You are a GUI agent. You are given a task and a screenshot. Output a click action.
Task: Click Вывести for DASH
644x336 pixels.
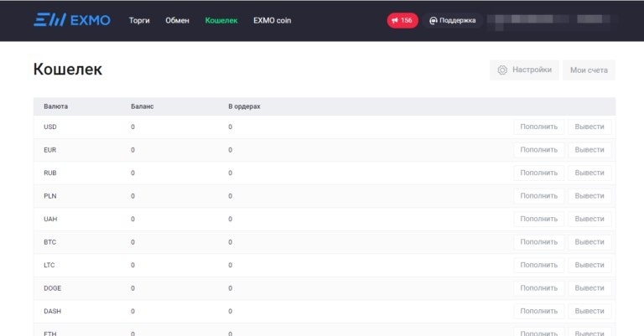point(589,311)
